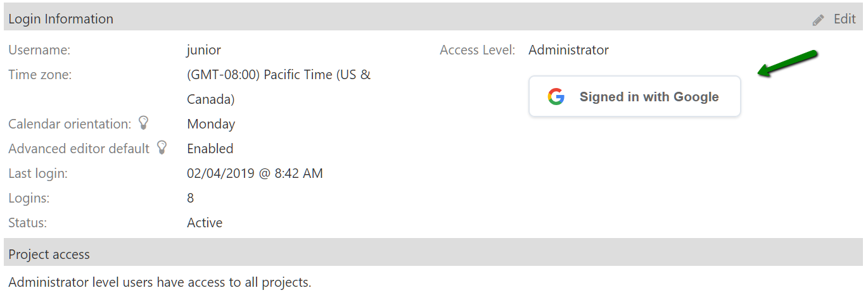868x295 pixels.
Task: Click the Monday calendar orientation value
Action: (211, 124)
